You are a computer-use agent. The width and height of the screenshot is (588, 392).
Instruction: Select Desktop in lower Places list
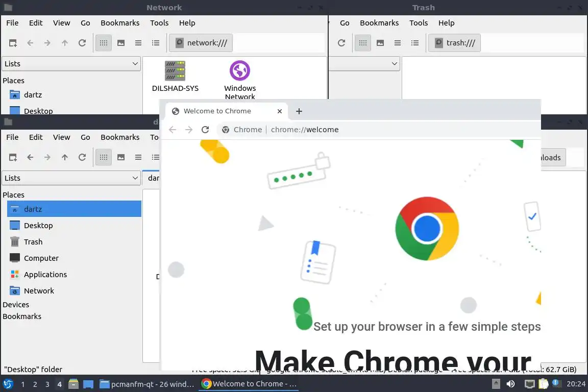tap(74, 226)
